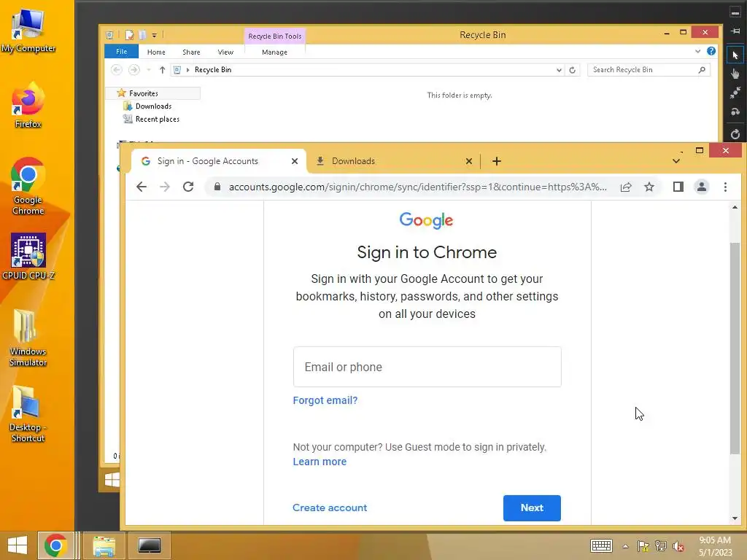The width and height of the screenshot is (747, 560).
Task: Show hidden system tray icons
Action: [625, 546]
